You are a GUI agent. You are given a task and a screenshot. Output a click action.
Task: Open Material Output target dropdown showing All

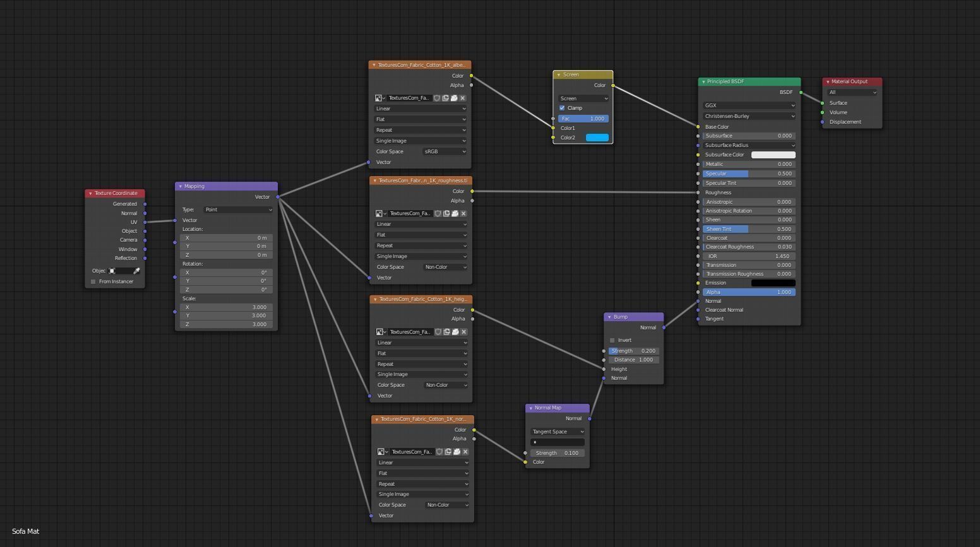click(852, 92)
